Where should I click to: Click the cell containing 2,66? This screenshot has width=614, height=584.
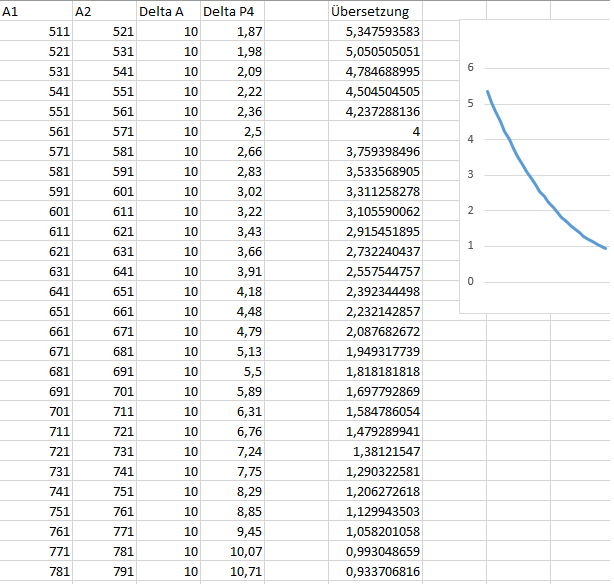[x=233, y=151]
